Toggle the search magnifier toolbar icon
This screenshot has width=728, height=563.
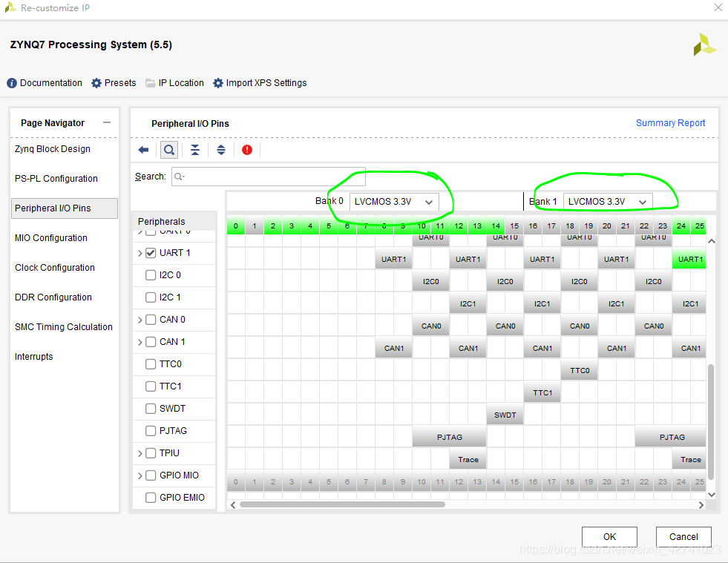click(169, 150)
